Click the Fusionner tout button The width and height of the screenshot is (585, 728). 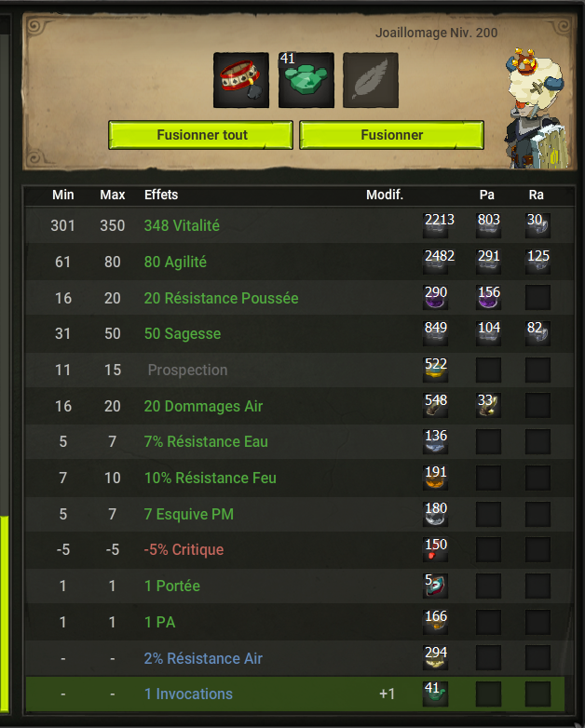point(200,135)
